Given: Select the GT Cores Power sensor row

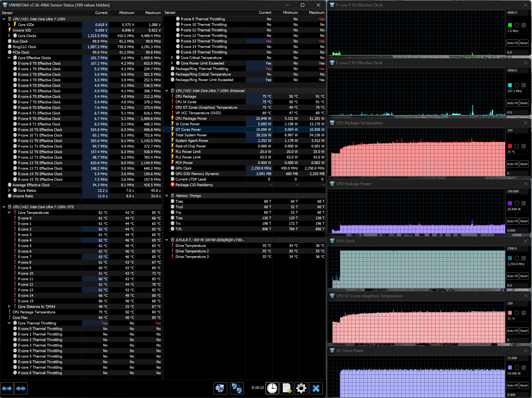Looking at the screenshot, I should [x=188, y=129].
